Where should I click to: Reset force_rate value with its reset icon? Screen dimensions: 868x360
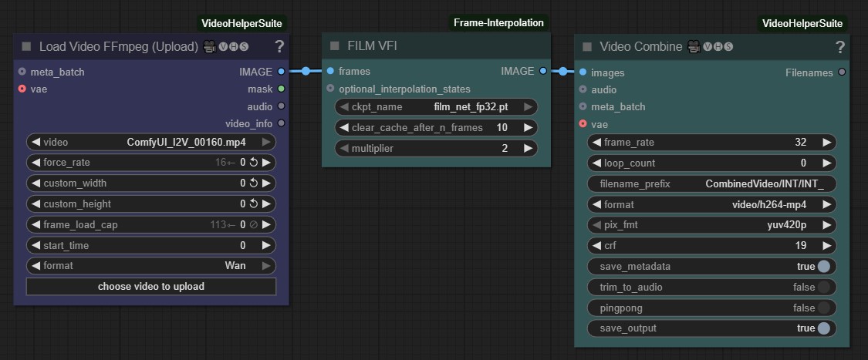254,163
